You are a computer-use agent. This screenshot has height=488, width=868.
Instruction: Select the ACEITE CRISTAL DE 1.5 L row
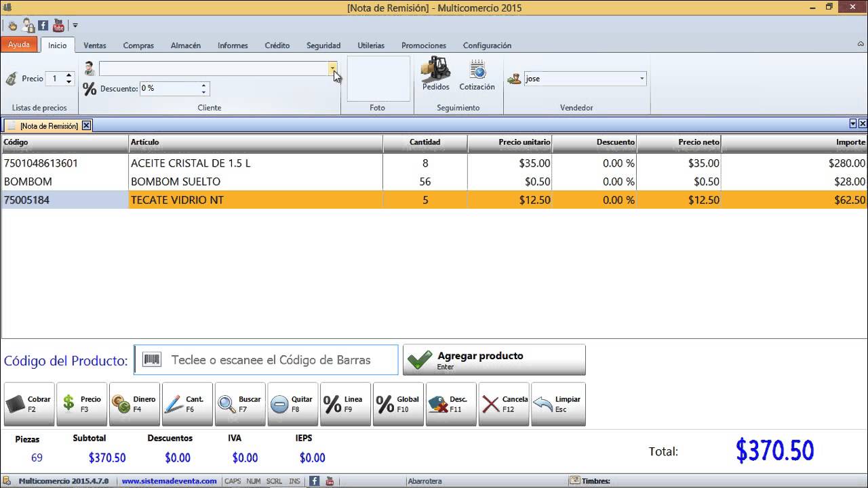coord(434,163)
